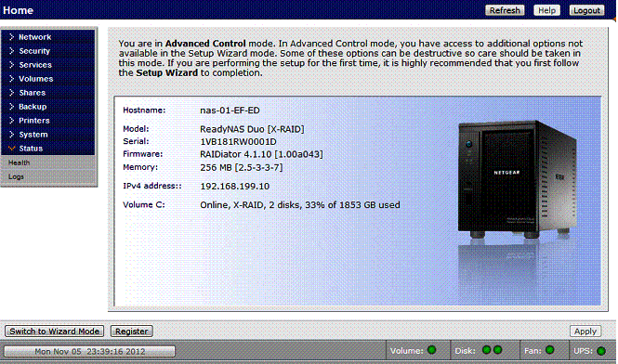Click the date and time button
This screenshot has height=364, width=618.
pyautogui.click(x=89, y=351)
